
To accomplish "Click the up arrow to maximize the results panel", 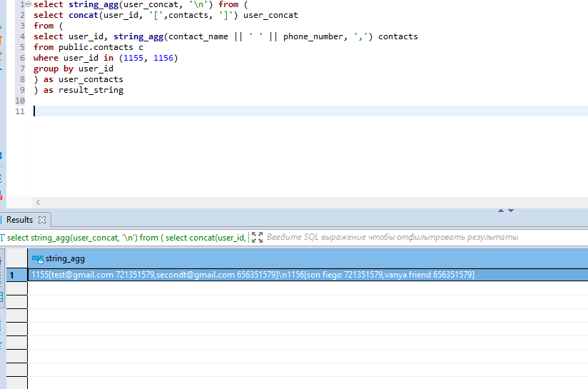I will tap(501, 211).
